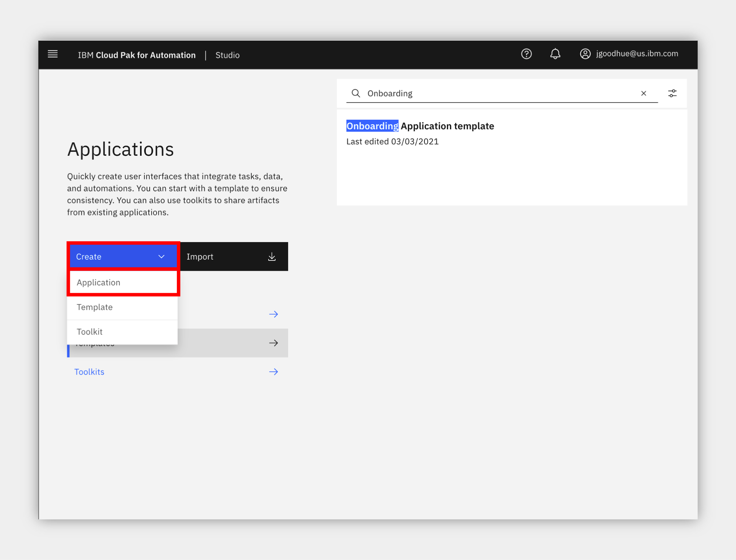Click the Last edited 03/03/2021 text
Screen dimensions: 736x560
[x=392, y=142]
